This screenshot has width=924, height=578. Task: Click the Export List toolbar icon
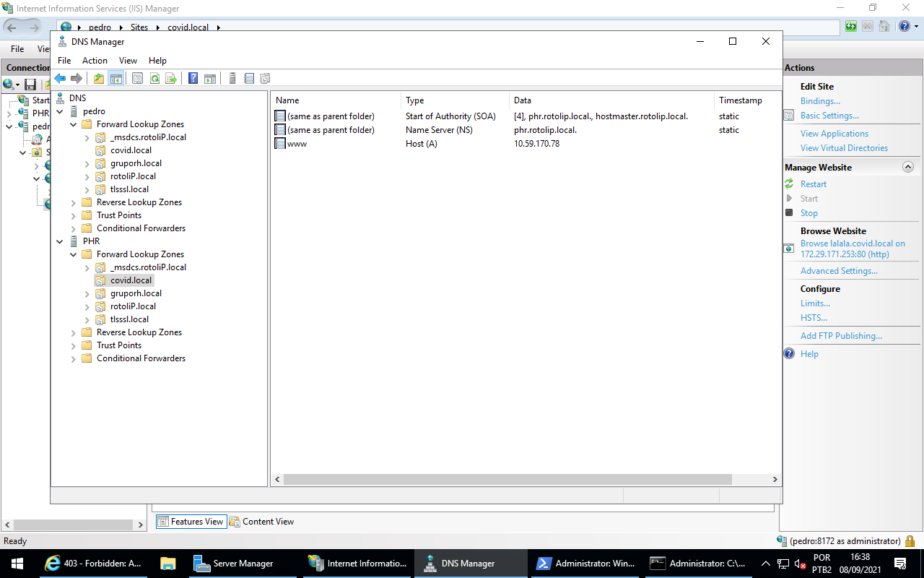tap(171, 78)
